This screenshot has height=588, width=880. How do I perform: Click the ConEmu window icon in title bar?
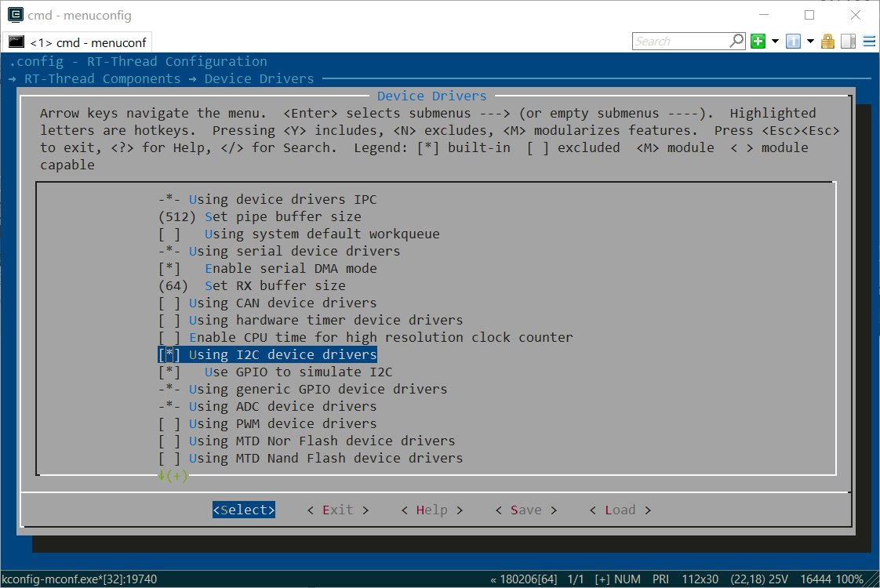coord(16,15)
